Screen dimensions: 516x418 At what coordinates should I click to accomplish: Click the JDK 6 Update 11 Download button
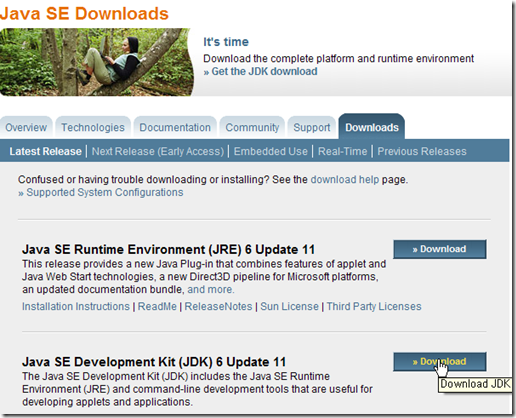[440, 362]
